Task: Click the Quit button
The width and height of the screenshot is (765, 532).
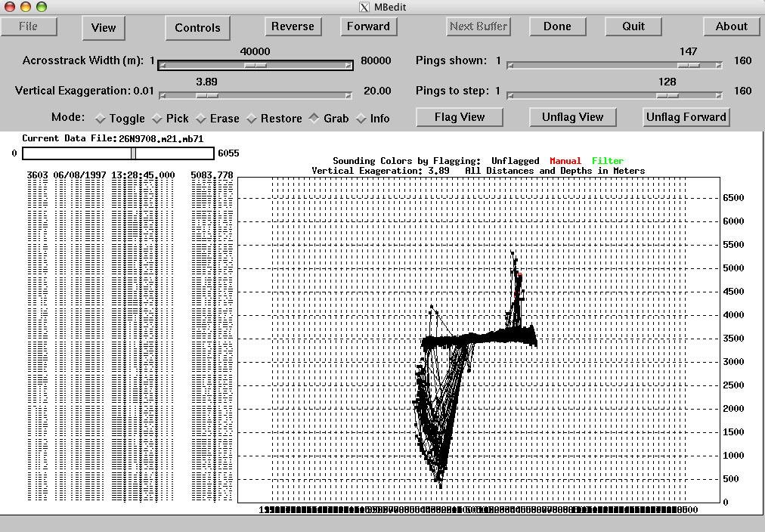Action: tap(633, 26)
